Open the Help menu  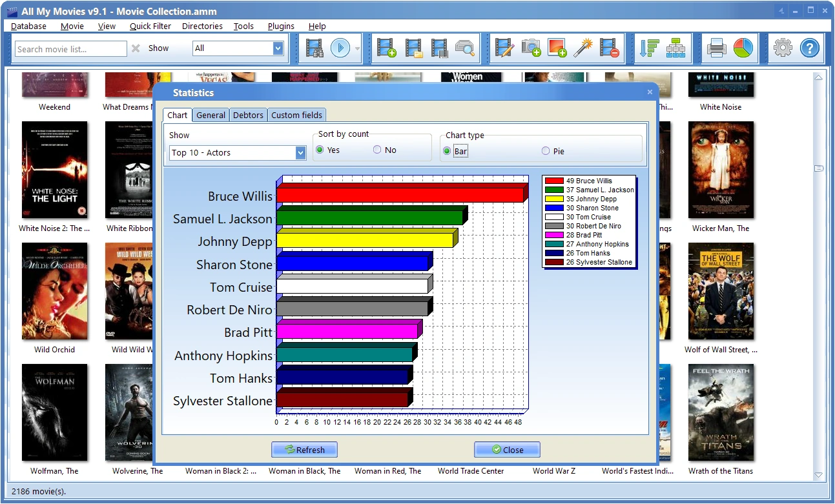pyautogui.click(x=317, y=26)
